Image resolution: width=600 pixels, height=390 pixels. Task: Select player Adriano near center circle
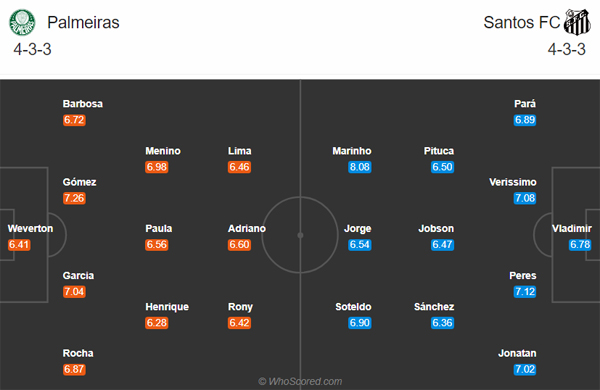click(247, 229)
